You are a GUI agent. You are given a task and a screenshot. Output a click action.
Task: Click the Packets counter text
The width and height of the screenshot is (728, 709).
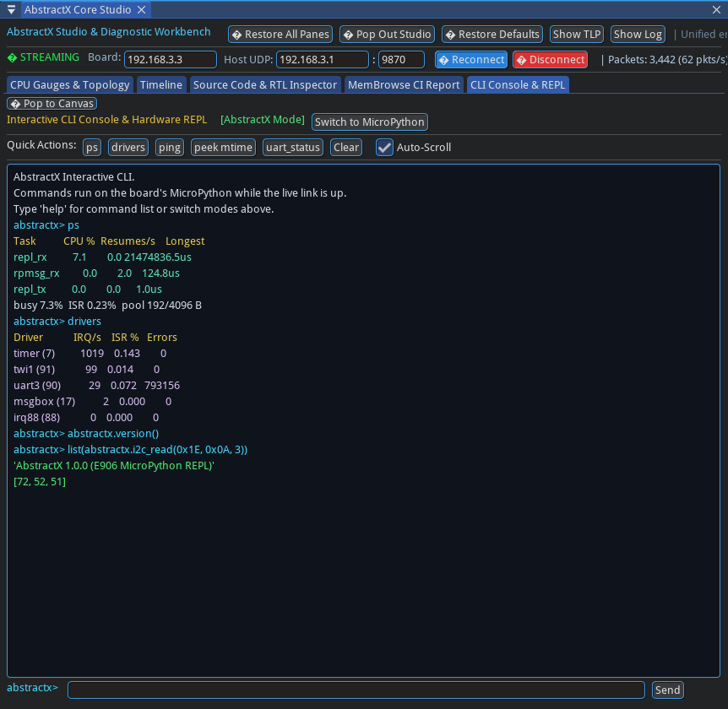click(x=667, y=60)
